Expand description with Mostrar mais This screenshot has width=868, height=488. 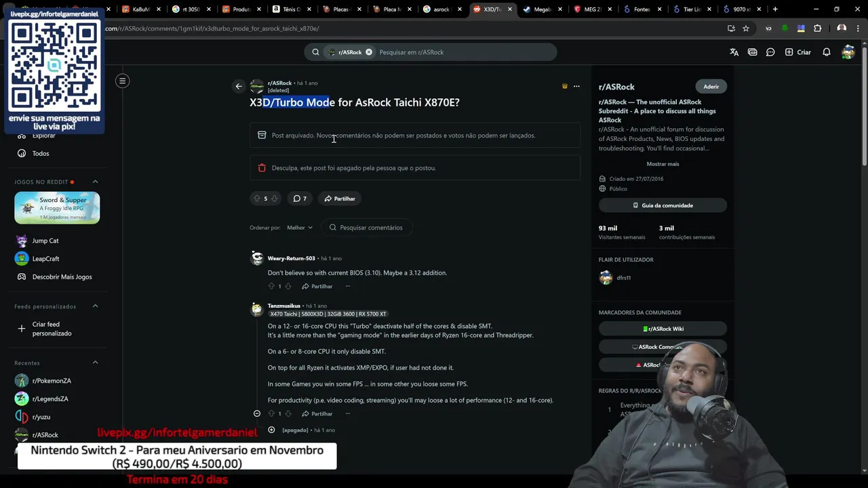pos(663,164)
